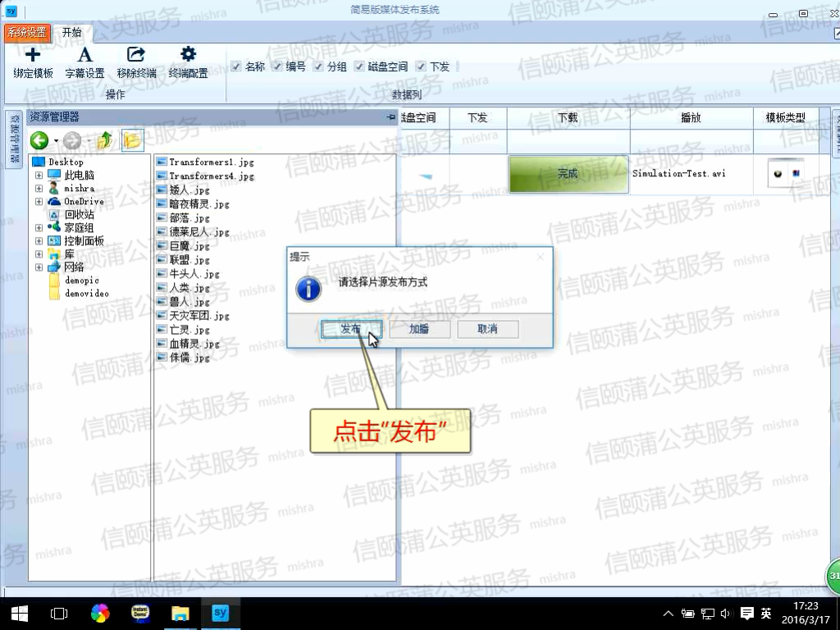The height and width of the screenshot is (630, 840).
Task: Uncheck the 名称 column checkbox
Action: (x=236, y=66)
